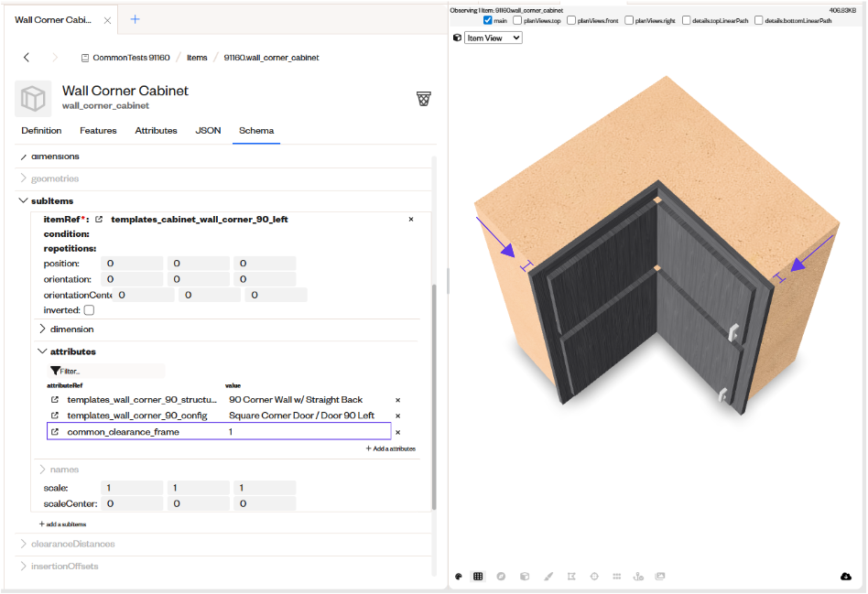Enable the planViews.front checkbox

pos(571,20)
